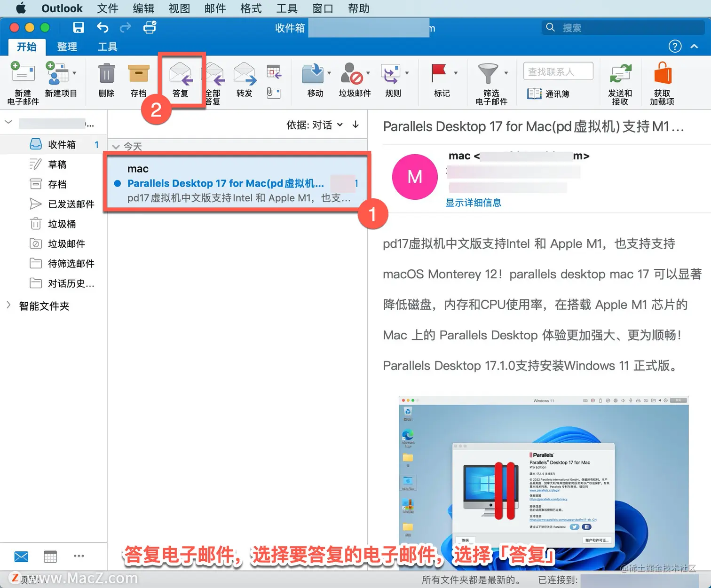Select the 收件箱 folder
This screenshot has width=711, height=588.
click(53, 144)
